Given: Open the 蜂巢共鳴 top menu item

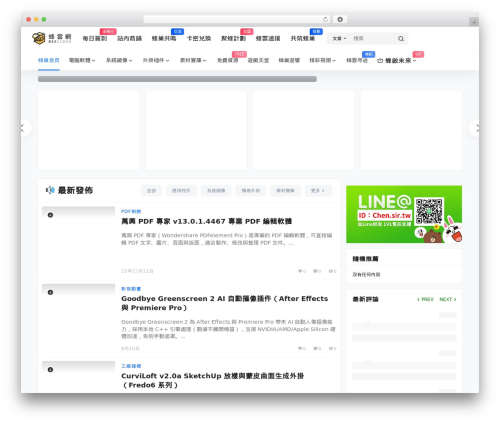Looking at the screenshot, I should [164, 38].
